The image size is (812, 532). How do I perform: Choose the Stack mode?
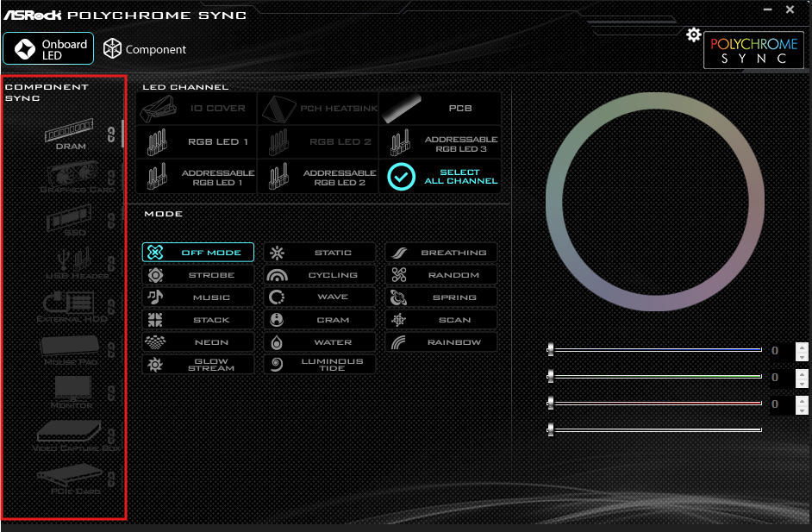pyautogui.click(x=197, y=320)
